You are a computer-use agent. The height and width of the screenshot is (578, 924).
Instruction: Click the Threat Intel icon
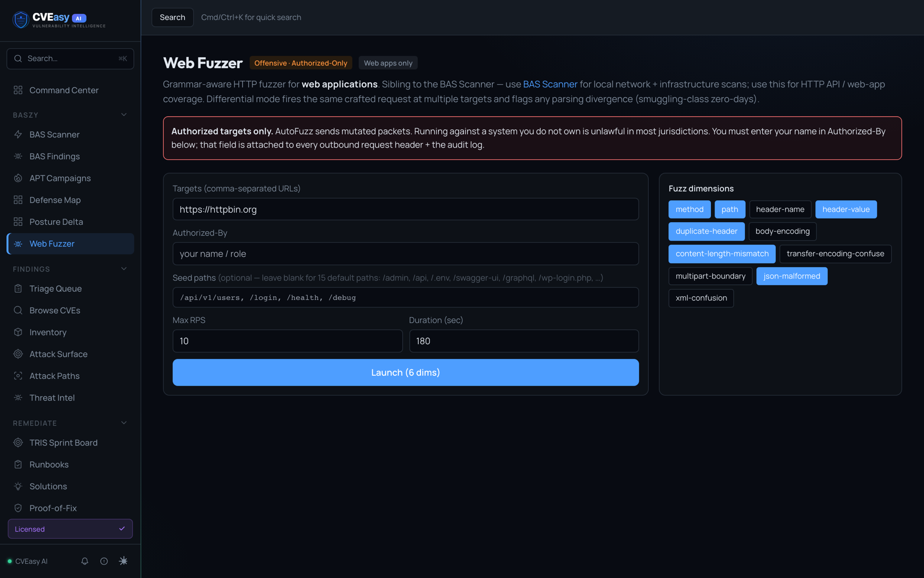click(18, 398)
